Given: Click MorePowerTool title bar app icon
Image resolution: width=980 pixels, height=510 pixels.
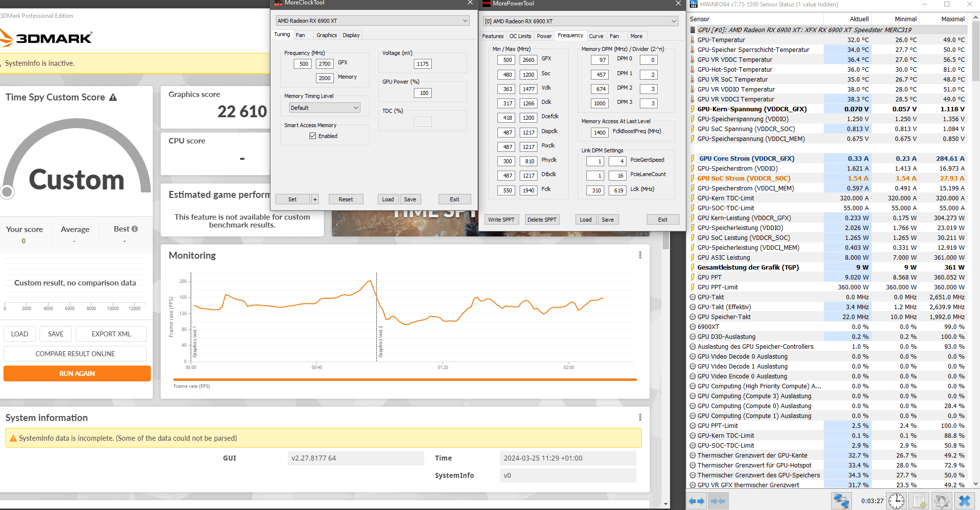Looking at the screenshot, I should point(487,3).
